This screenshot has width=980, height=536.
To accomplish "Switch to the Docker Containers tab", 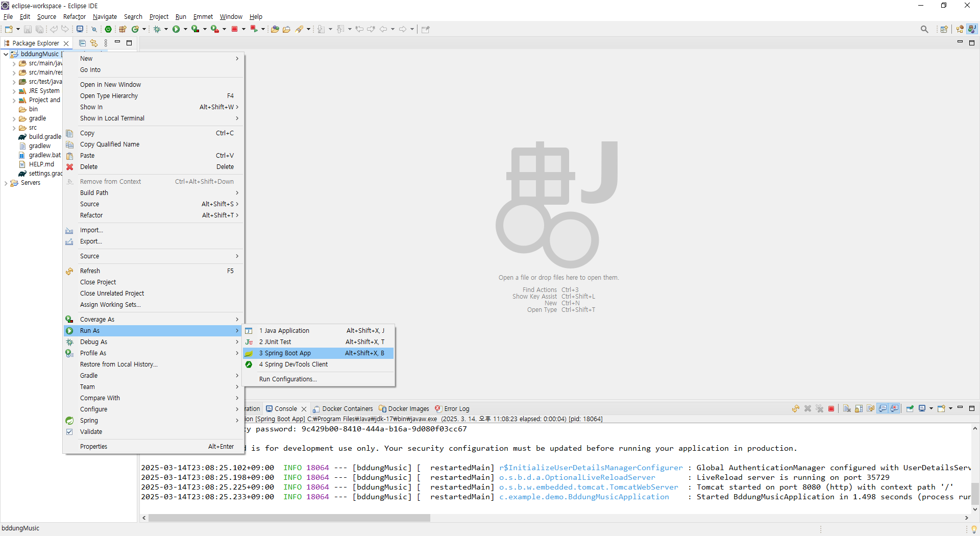I will pos(343,409).
